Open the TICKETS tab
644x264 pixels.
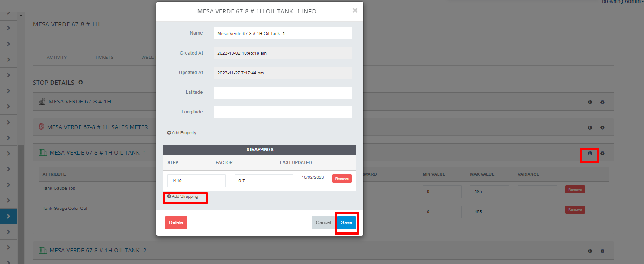coord(104,57)
